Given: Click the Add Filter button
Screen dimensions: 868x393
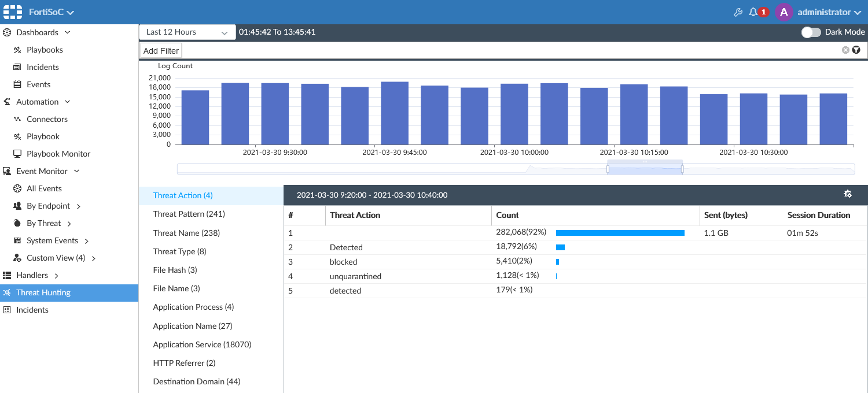Looking at the screenshot, I should pyautogui.click(x=161, y=51).
